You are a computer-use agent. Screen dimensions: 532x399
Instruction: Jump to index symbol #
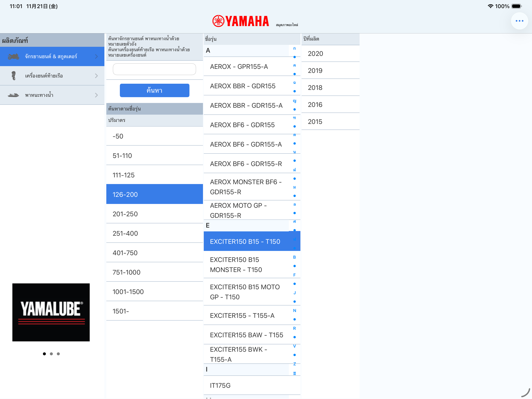pos(294,373)
